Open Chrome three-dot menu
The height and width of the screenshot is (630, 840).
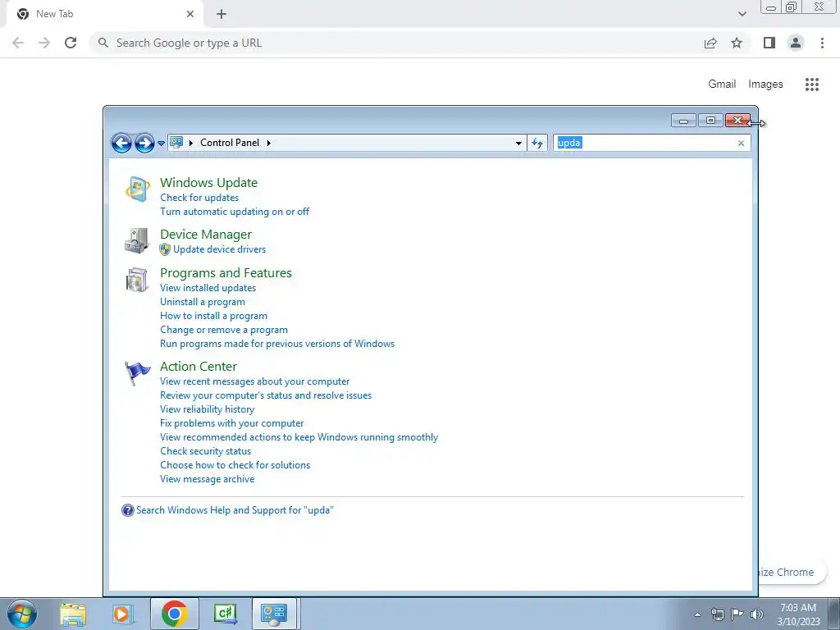tap(822, 43)
